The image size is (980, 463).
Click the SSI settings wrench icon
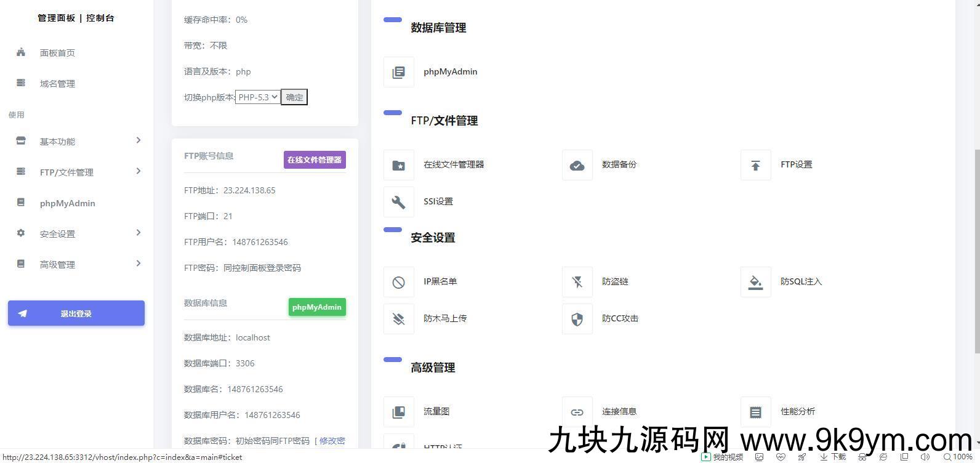pyautogui.click(x=399, y=202)
